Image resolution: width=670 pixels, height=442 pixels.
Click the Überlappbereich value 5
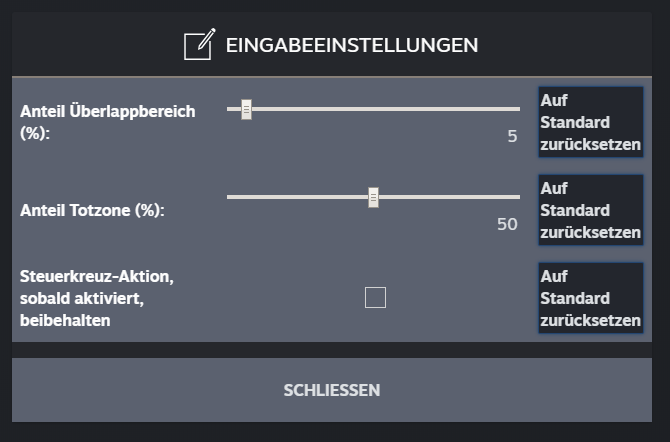click(512, 136)
